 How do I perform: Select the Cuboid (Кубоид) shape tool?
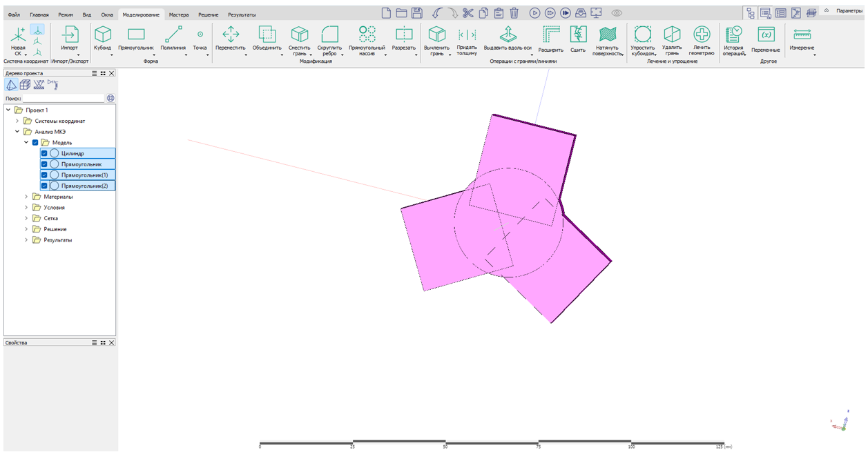point(102,35)
